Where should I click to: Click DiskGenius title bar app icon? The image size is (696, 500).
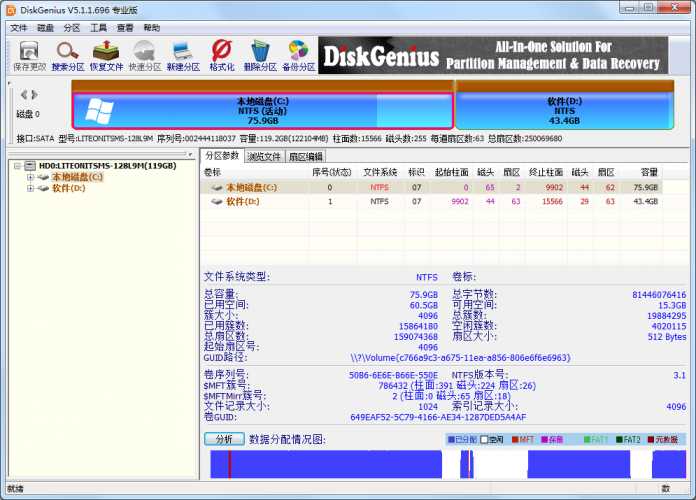11,10
